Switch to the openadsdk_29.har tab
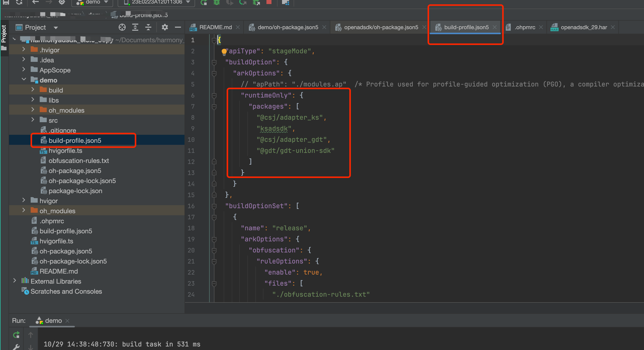Screen dimensions: 644x350 pos(583,27)
